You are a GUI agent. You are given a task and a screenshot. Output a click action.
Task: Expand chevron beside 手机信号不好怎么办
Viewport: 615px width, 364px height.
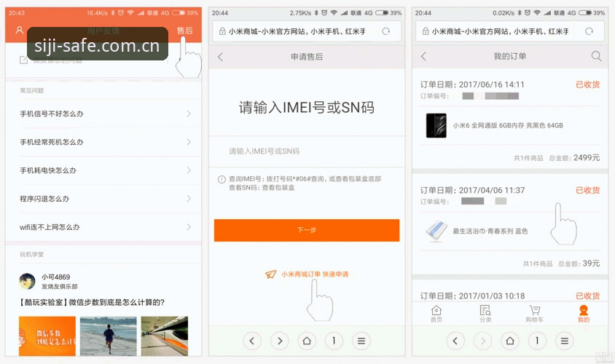[x=189, y=114]
